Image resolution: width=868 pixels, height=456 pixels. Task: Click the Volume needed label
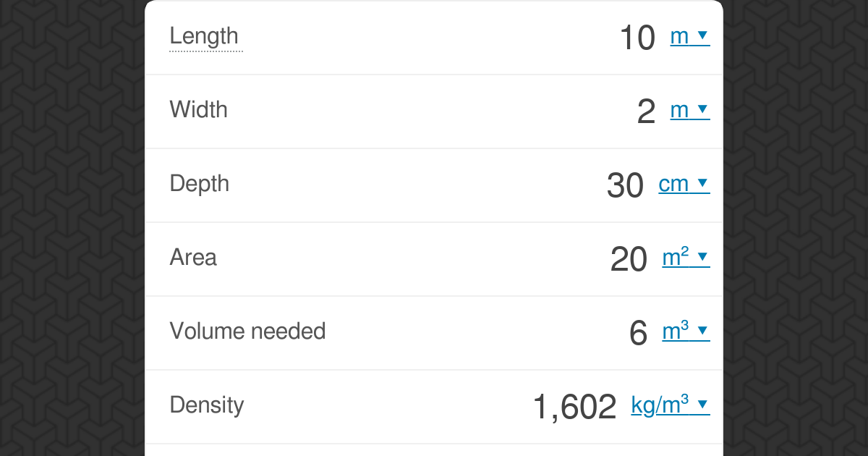[x=247, y=332]
